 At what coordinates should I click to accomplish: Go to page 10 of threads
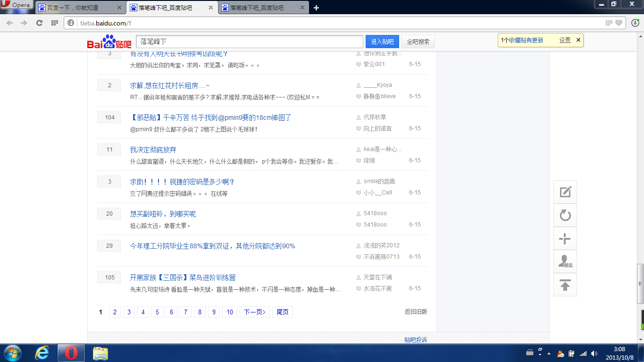point(230,312)
